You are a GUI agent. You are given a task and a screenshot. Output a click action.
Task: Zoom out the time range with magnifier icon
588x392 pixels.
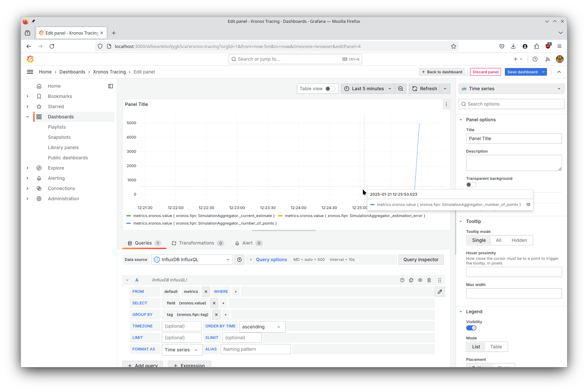coord(401,88)
